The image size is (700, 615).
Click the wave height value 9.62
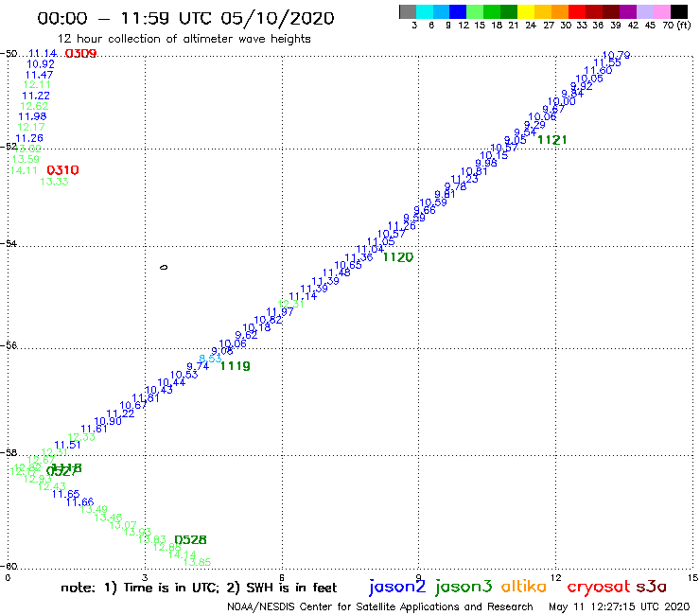point(246,335)
